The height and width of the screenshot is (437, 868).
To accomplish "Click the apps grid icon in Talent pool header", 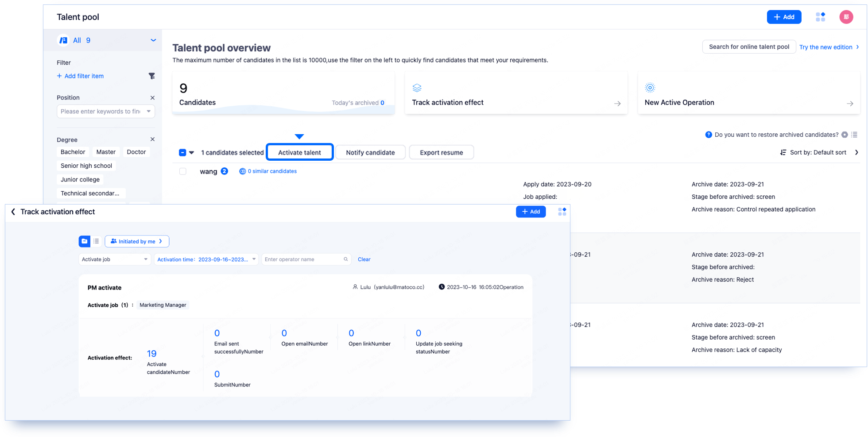I will 821,17.
